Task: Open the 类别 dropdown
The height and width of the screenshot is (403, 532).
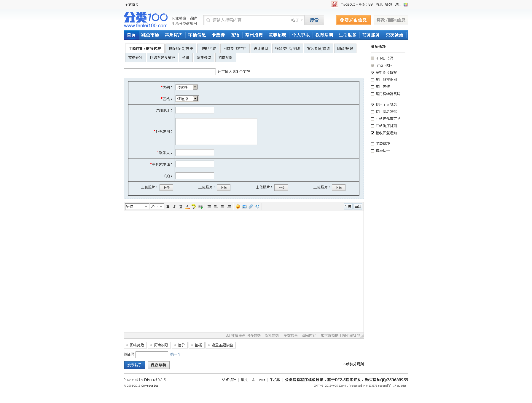Action: [x=187, y=87]
